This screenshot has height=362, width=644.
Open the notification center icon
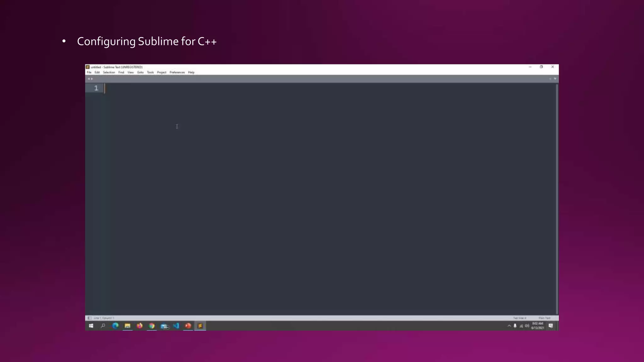[551, 326]
